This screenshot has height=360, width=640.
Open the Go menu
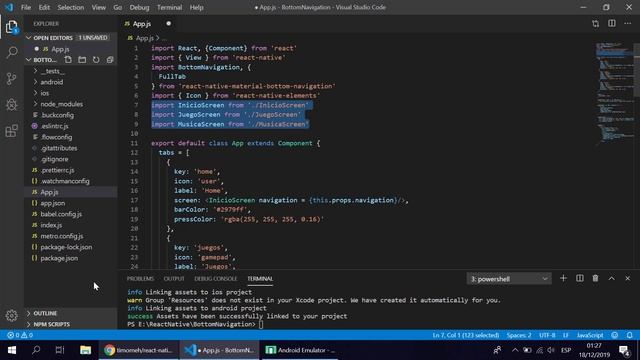118,7
